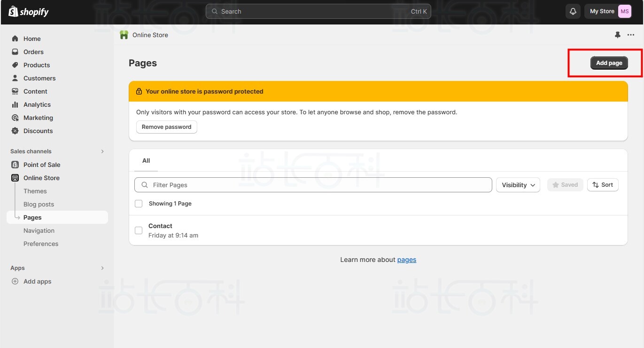
Task: Click the Add page button
Action: pyautogui.click(x=609, y=63)
